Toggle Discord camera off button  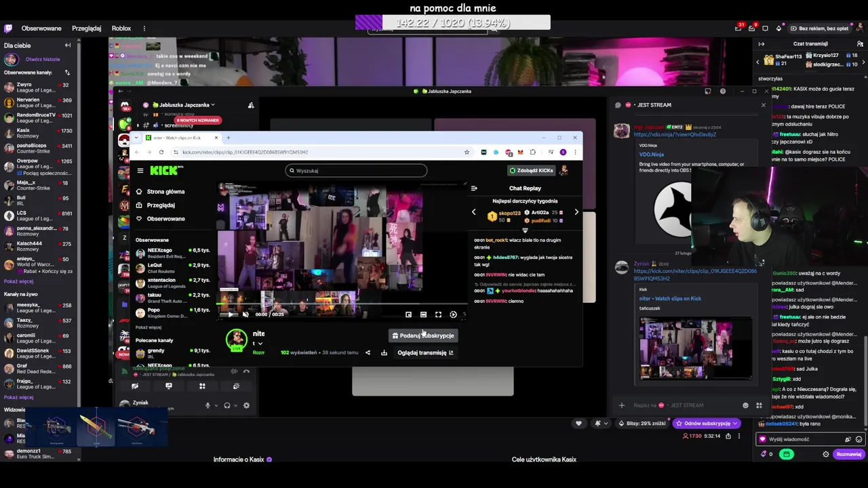[x=135, y=386]
